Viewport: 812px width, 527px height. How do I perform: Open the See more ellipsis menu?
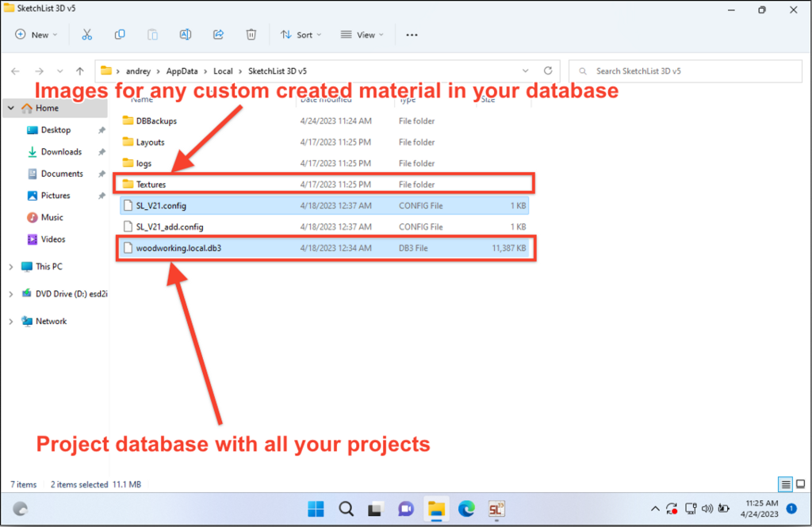click(412, 35)
